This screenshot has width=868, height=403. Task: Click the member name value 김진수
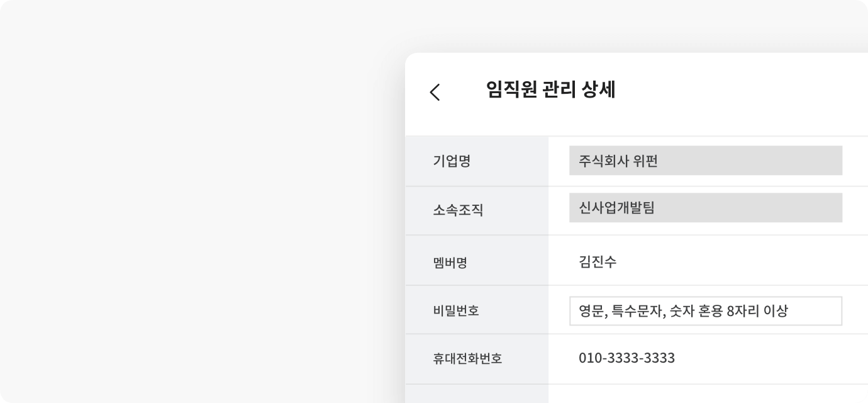point(598,261)
